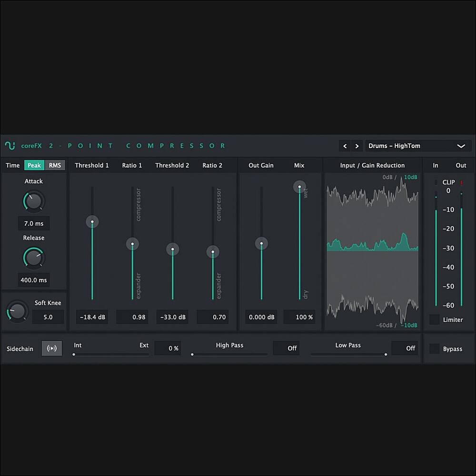The image size is (476, 476).
Task: Click the sidechain listen icon button
Action: 52,348
